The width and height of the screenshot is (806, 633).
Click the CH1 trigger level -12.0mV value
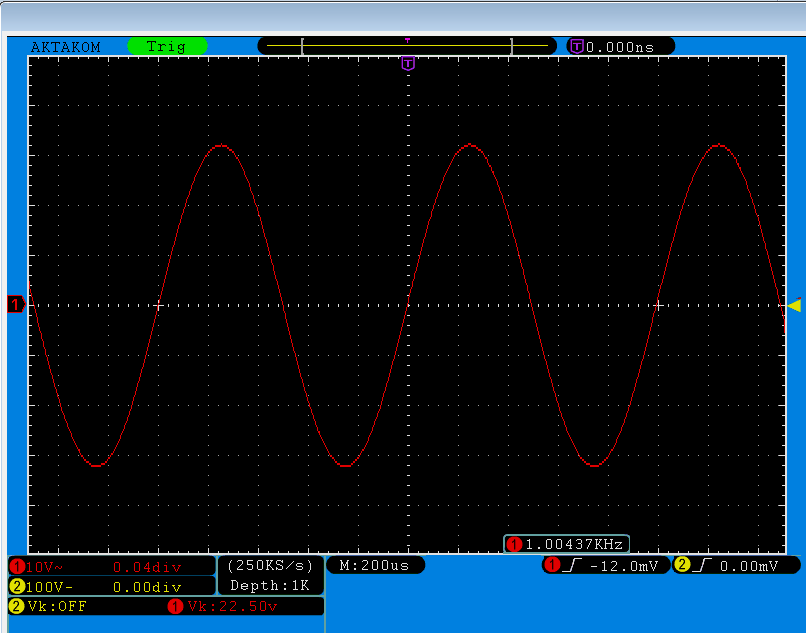click(x=624, y=566)
